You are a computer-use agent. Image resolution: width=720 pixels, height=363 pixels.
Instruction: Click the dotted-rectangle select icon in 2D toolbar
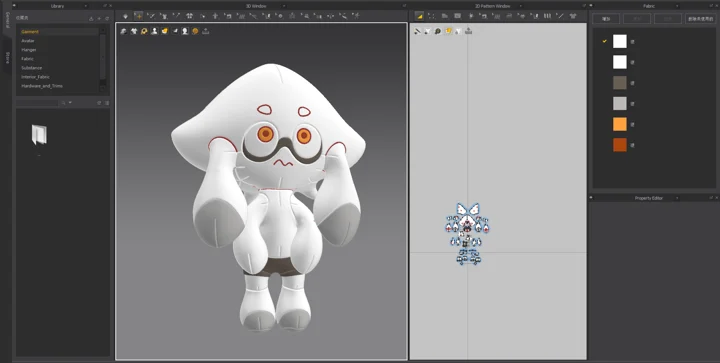[432, 16]
